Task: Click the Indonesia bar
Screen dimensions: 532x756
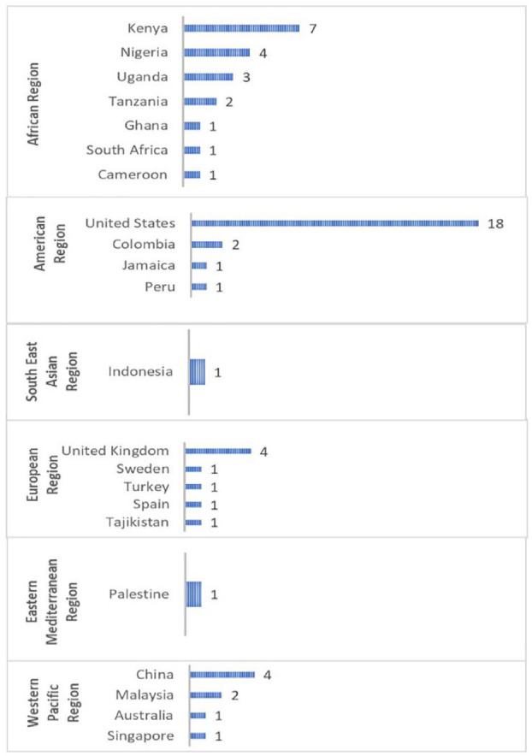Action: [198, 372]
